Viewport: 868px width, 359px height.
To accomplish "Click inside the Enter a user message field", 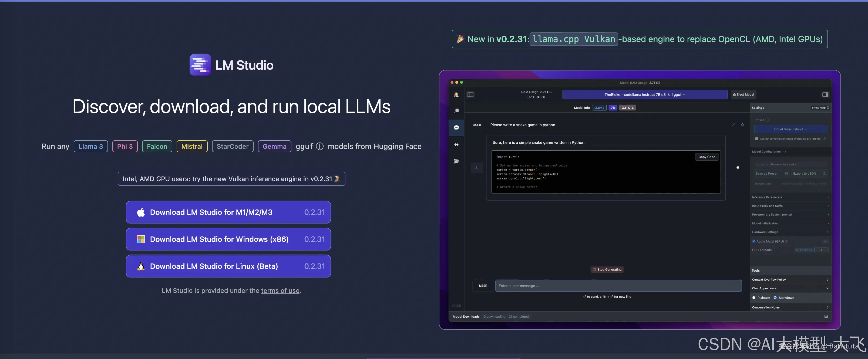I will coord(618,286).
